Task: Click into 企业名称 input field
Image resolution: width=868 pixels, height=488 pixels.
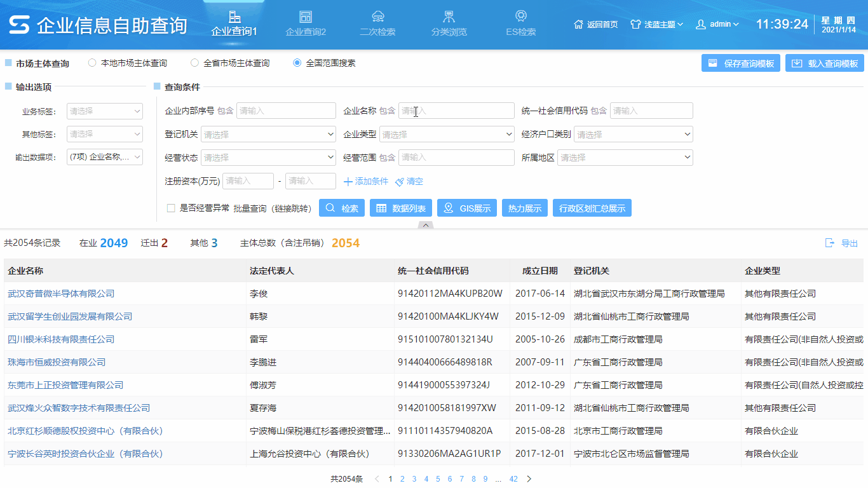Action: point(456,111)
